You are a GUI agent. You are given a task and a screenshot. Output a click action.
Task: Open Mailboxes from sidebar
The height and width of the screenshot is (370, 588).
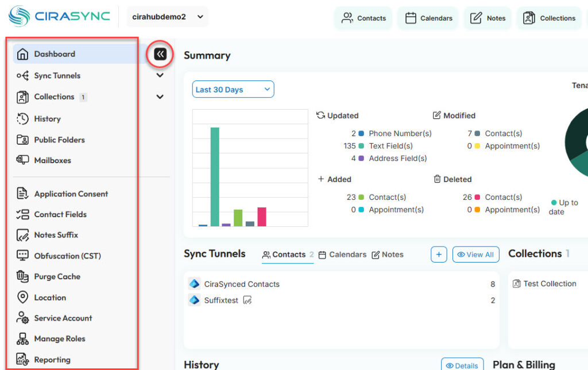[x=52, y=161]
